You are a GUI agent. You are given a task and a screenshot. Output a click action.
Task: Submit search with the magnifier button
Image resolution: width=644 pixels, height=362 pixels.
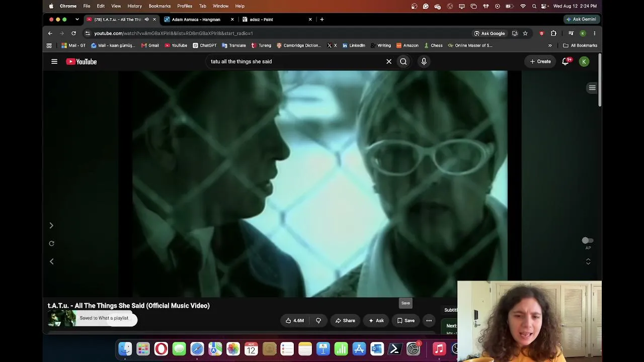(404, 61)
